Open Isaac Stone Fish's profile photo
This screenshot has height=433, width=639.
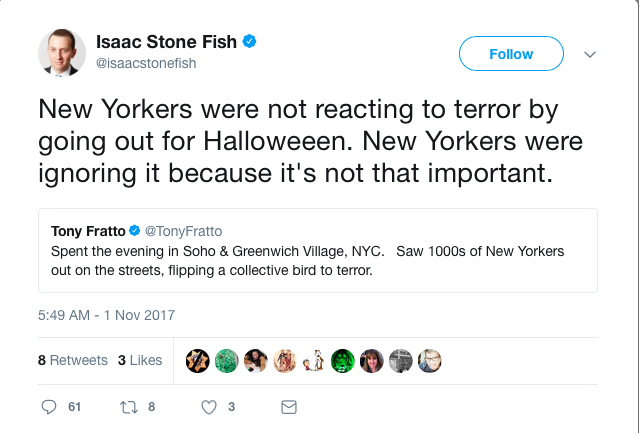[60, 51]
